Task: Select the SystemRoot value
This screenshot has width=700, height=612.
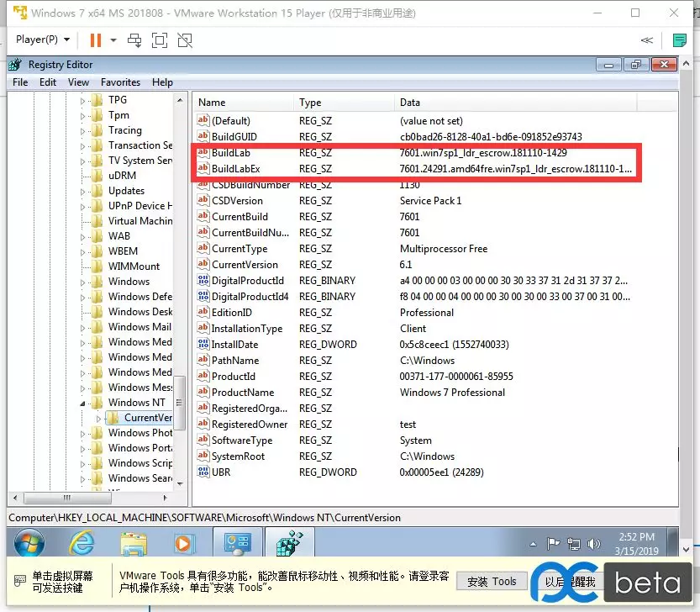Action: tap(238, 456)
